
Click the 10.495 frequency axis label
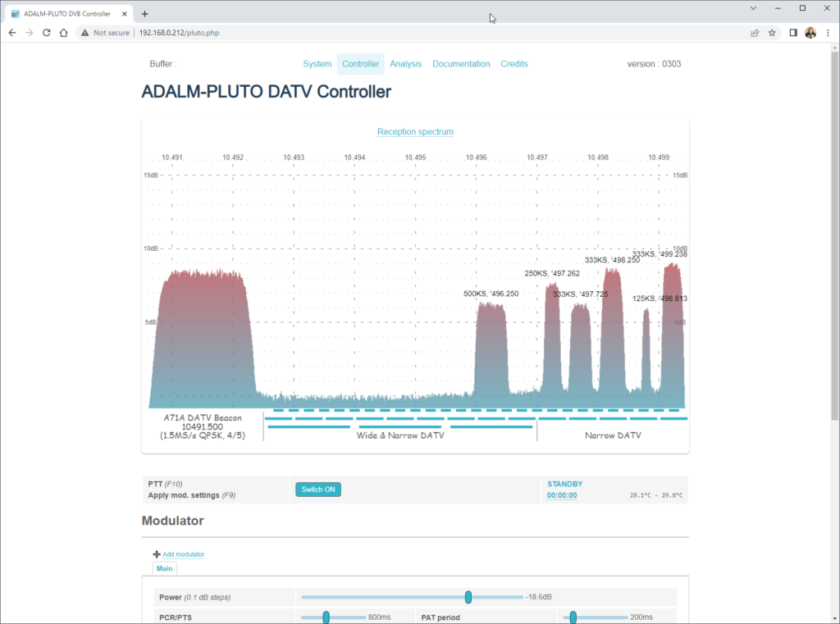pyautogui.click(x=415, y=157)
